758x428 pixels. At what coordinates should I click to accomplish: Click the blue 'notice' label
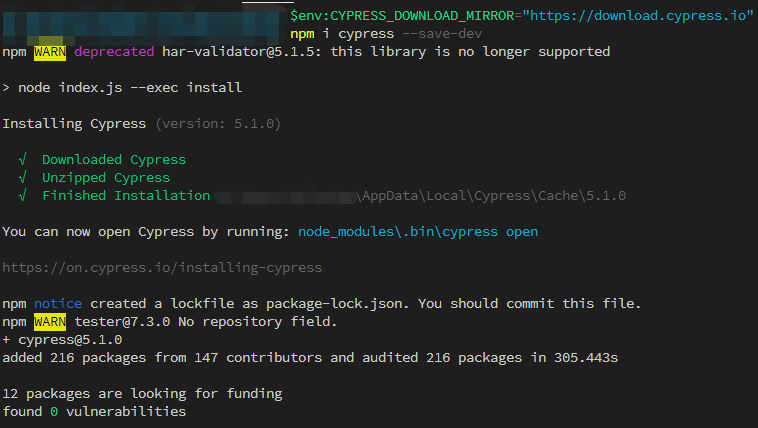coord(58,304)
